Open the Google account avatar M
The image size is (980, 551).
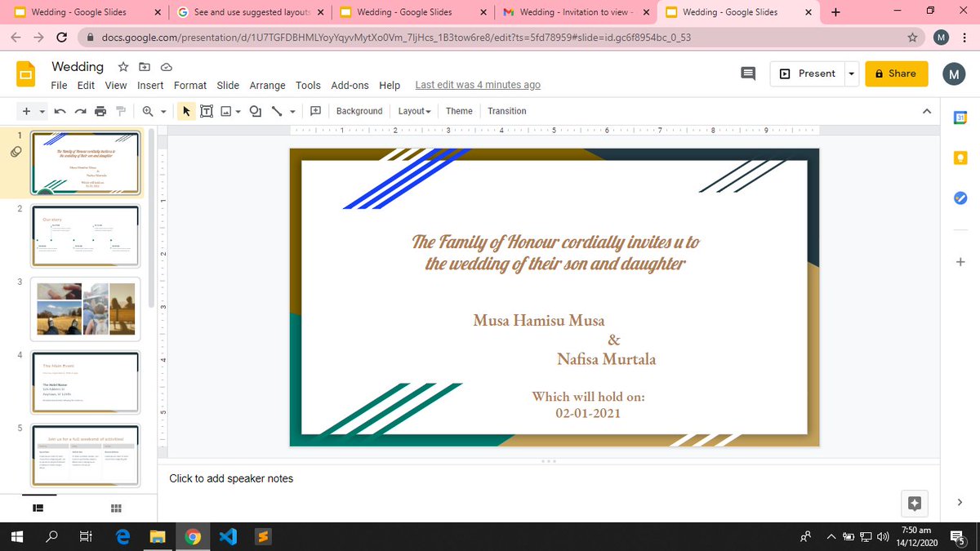pyautogui.click(x=954, y=74)
